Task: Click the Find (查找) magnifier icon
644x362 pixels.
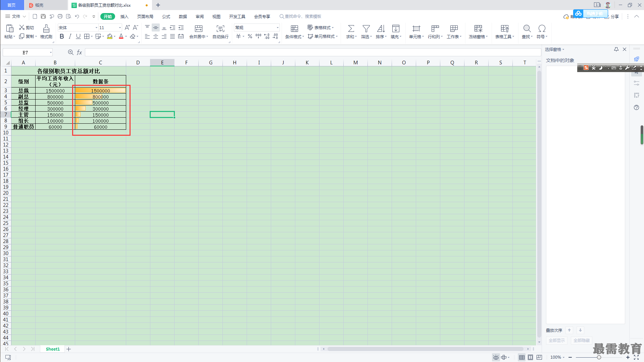Action: point(527,28)
